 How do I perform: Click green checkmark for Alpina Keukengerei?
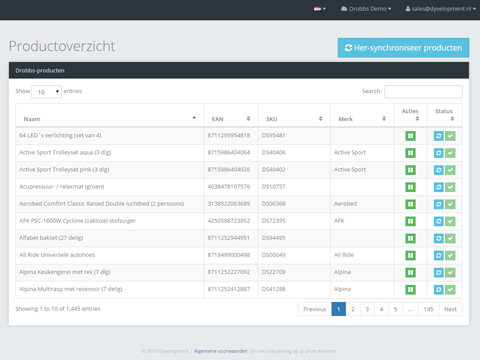[450, 272]
